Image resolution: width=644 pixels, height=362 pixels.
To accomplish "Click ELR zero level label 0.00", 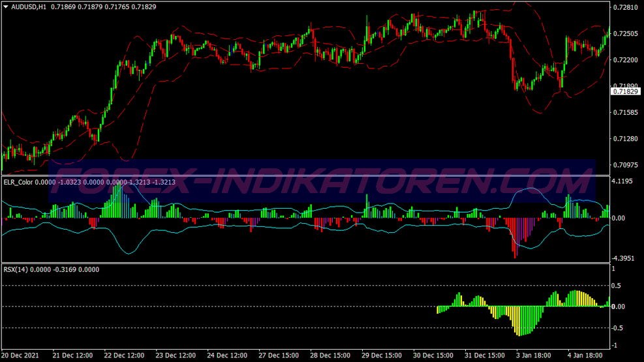I will coord(618,218).
